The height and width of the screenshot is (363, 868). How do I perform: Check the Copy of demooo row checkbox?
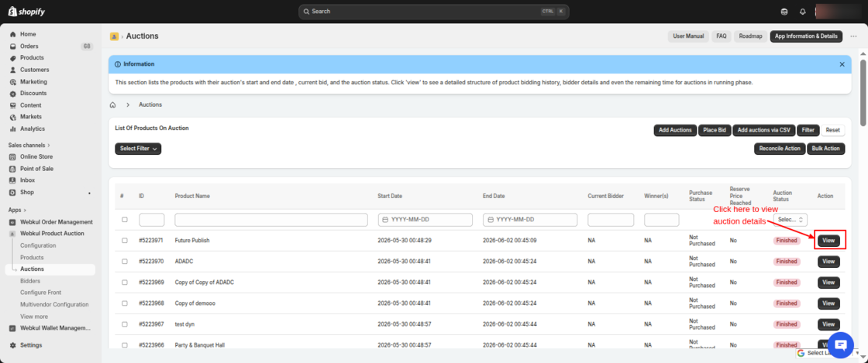tap(125, 303)
